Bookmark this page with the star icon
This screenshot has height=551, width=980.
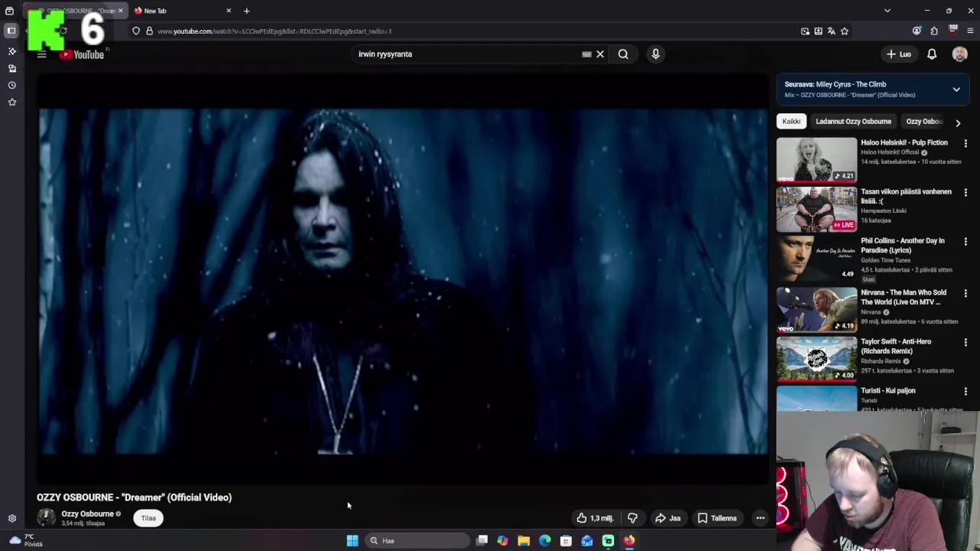point(844,31)
